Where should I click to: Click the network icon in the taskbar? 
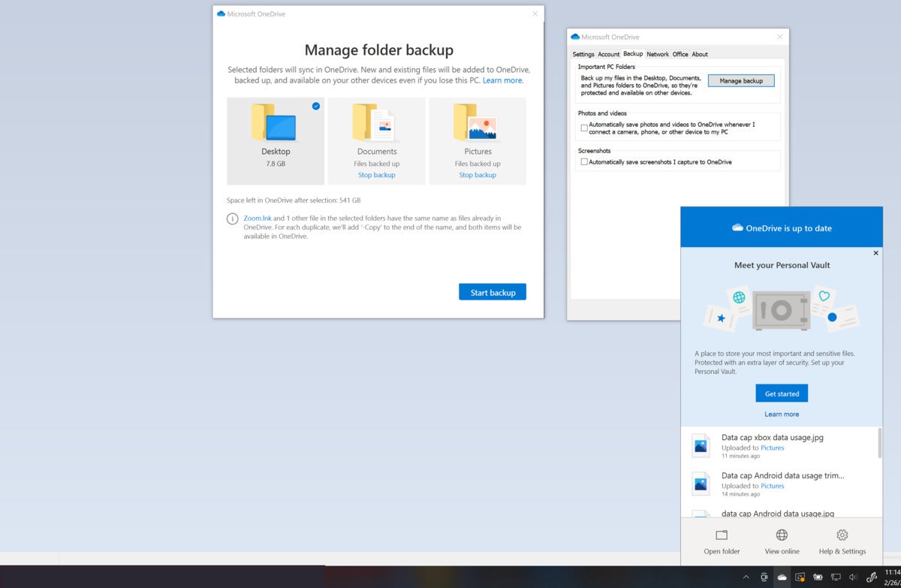[836, 577]
